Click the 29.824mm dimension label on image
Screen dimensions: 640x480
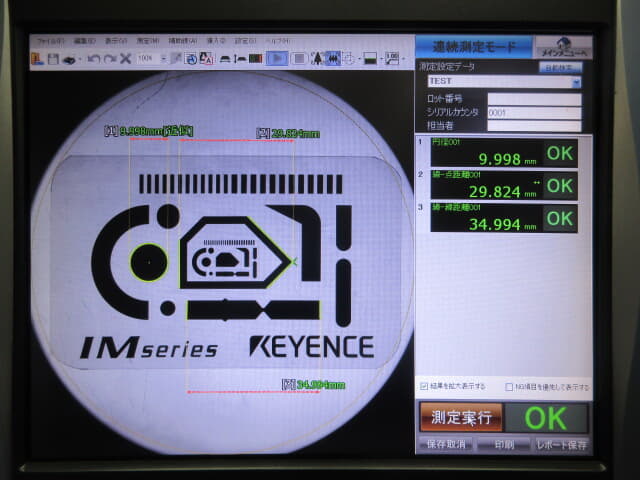pyautogui.click(x=288, y=133)
